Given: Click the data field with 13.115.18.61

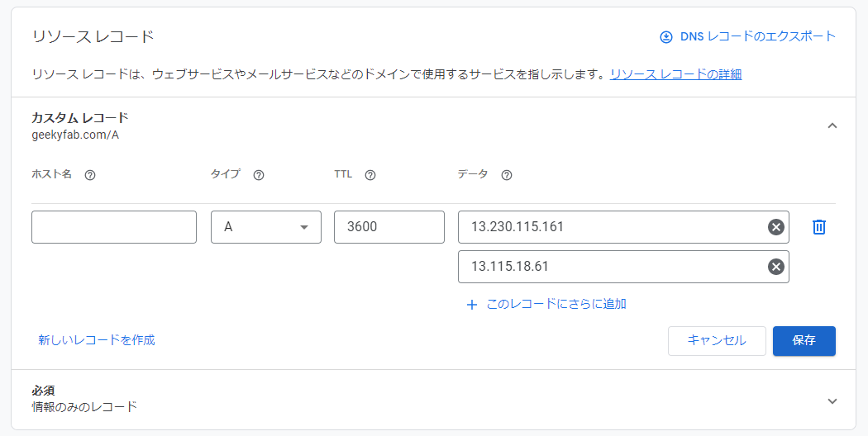Looking at the screenshot, I should (623, 267).
